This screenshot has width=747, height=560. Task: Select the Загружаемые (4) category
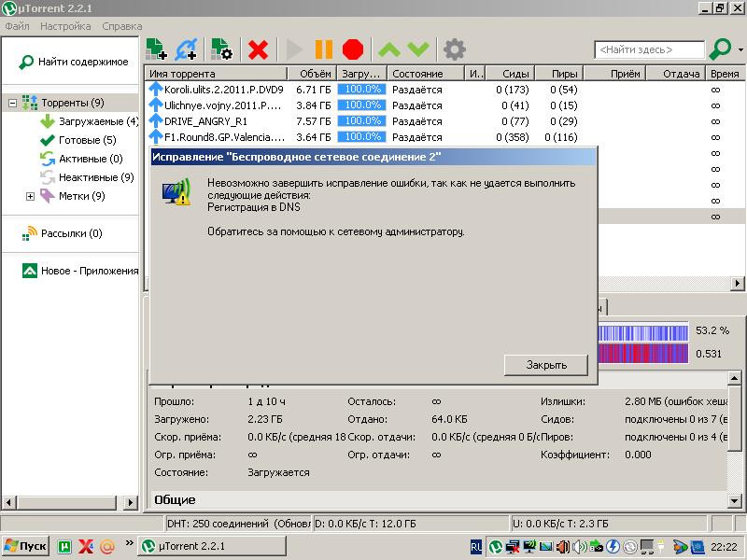pos(89,121)
